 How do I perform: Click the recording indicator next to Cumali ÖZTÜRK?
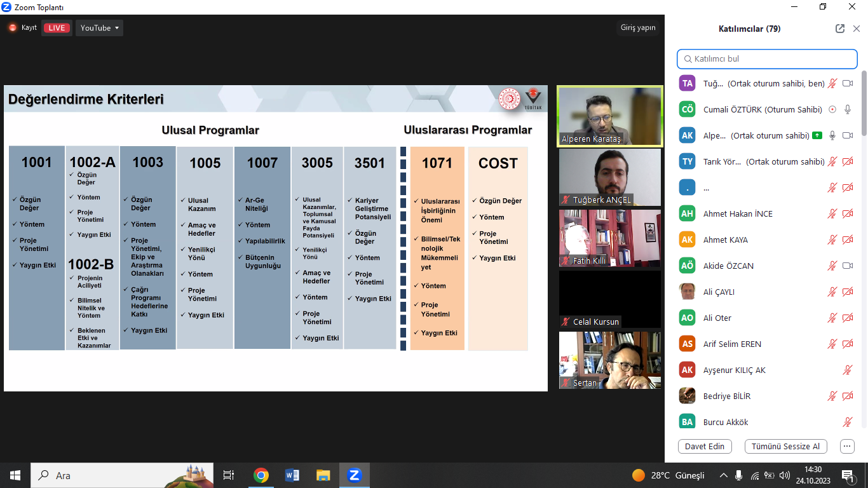[832, 109]
